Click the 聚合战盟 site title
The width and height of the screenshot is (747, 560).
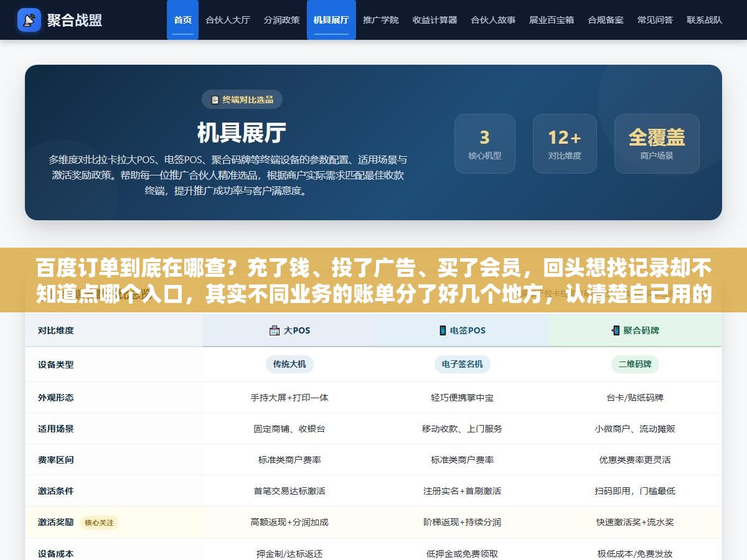point(75,20)
